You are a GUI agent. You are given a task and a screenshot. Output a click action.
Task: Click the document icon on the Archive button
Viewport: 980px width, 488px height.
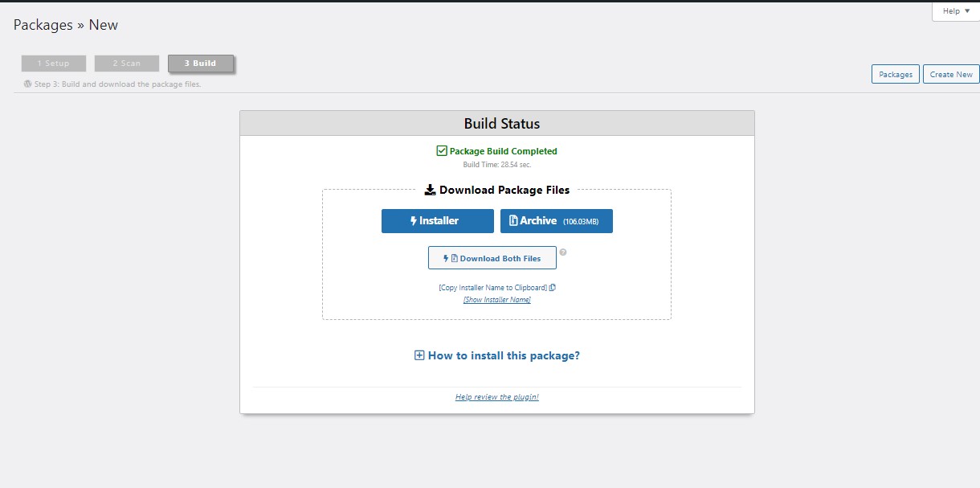[x=512, y=220]
